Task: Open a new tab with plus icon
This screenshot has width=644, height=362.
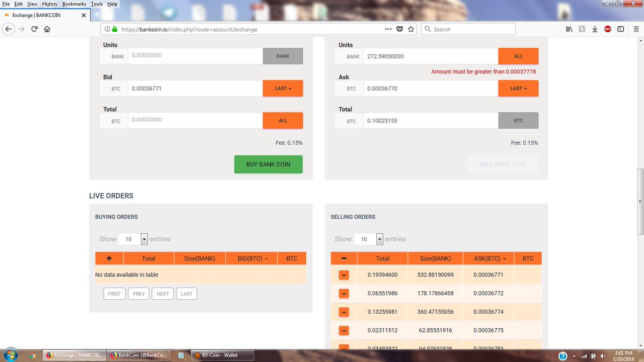Action: coord(97,14)
